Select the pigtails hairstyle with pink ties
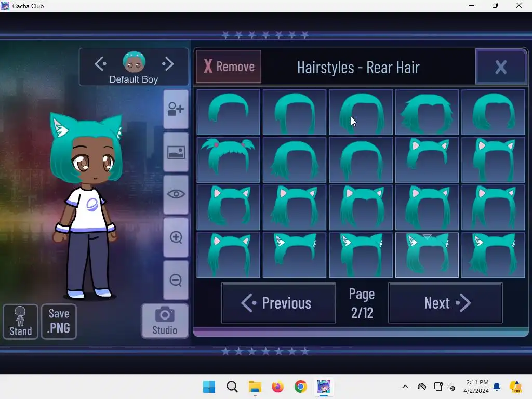Viewport: 532px width, 399px height. (229, 160)
